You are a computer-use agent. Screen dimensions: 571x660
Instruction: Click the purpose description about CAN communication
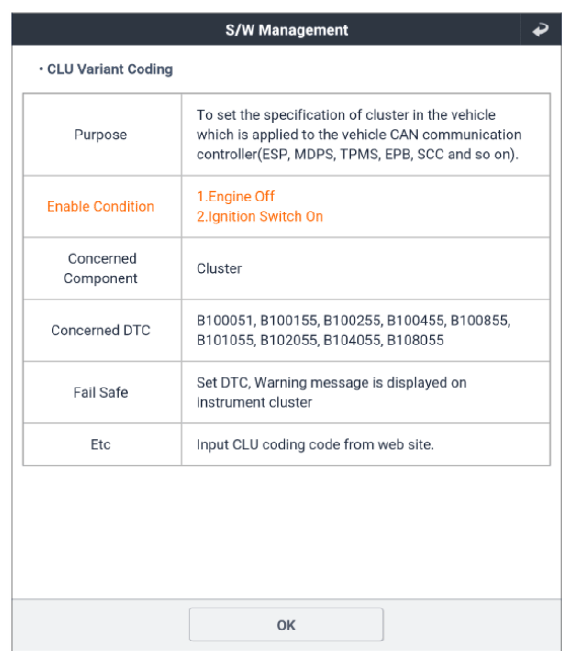coord(359,135)
